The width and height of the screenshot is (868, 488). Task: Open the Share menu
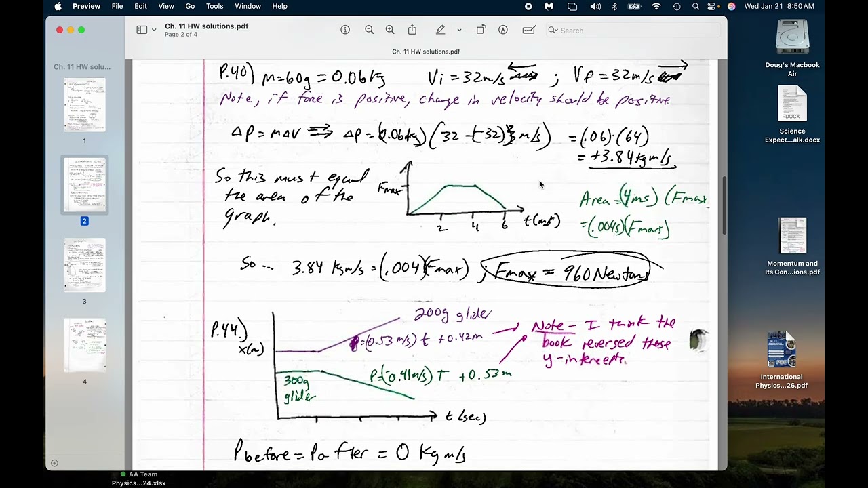pyautogui.click(x=412, y=30)
